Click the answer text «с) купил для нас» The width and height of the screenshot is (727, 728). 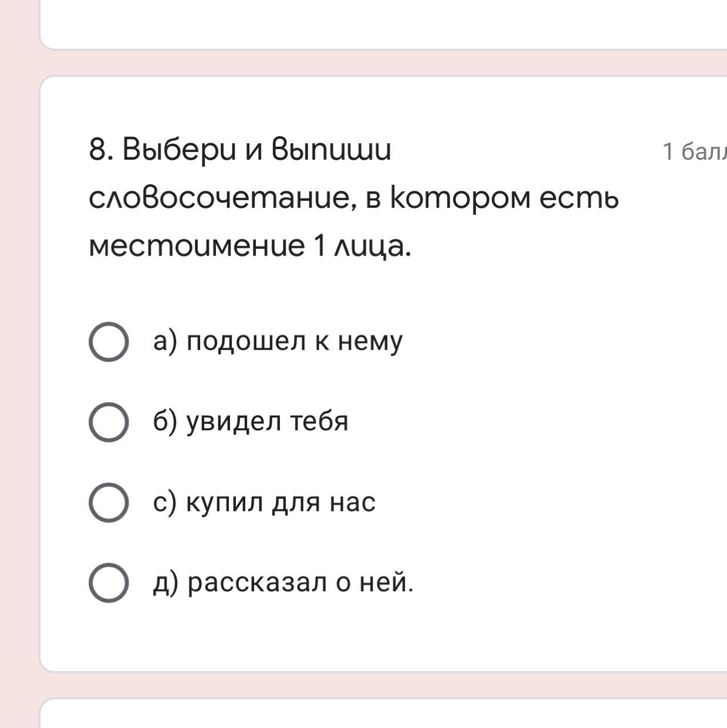click(264, 502)
